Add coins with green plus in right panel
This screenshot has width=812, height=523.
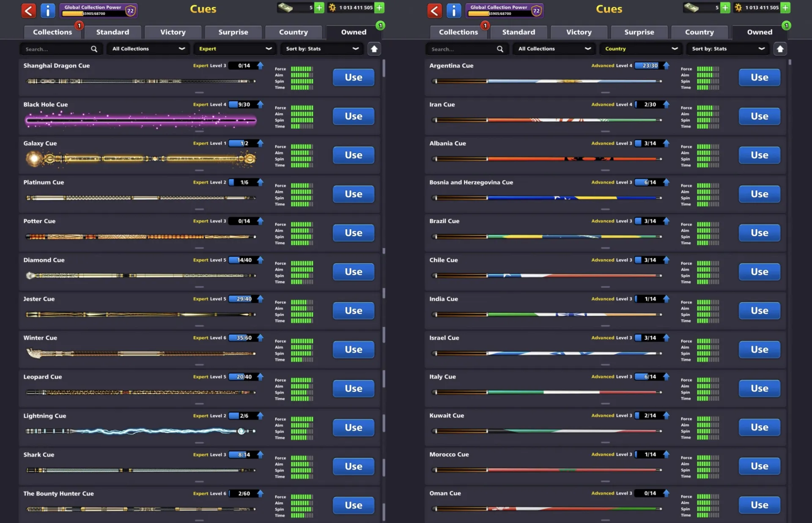coord(785,8)
